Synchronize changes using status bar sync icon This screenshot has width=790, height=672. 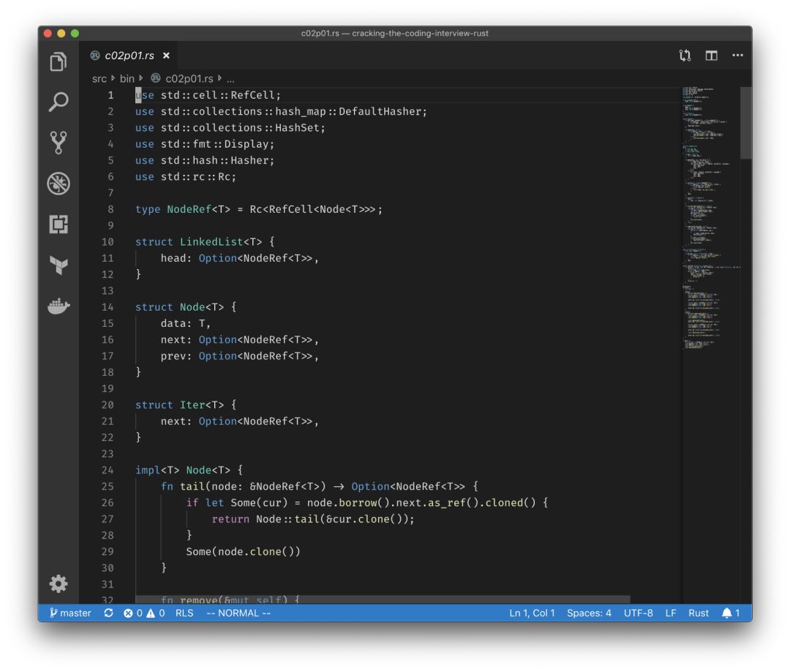coord(109,613)
